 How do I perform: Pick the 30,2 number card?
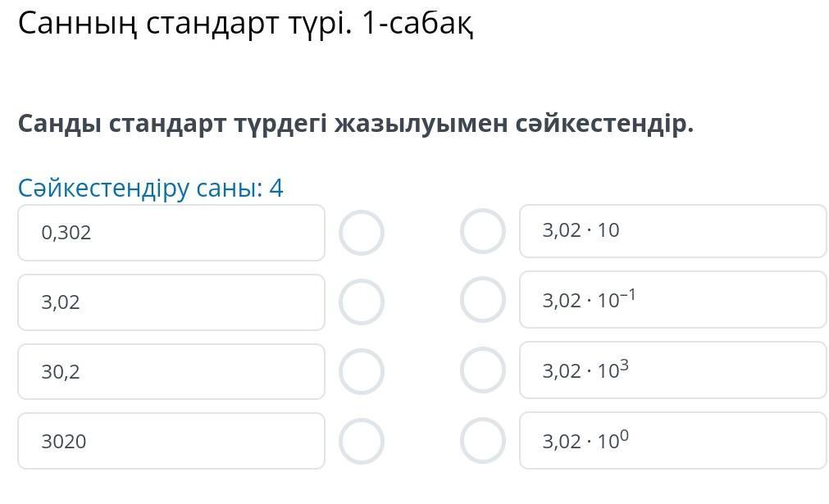(171, 372)
